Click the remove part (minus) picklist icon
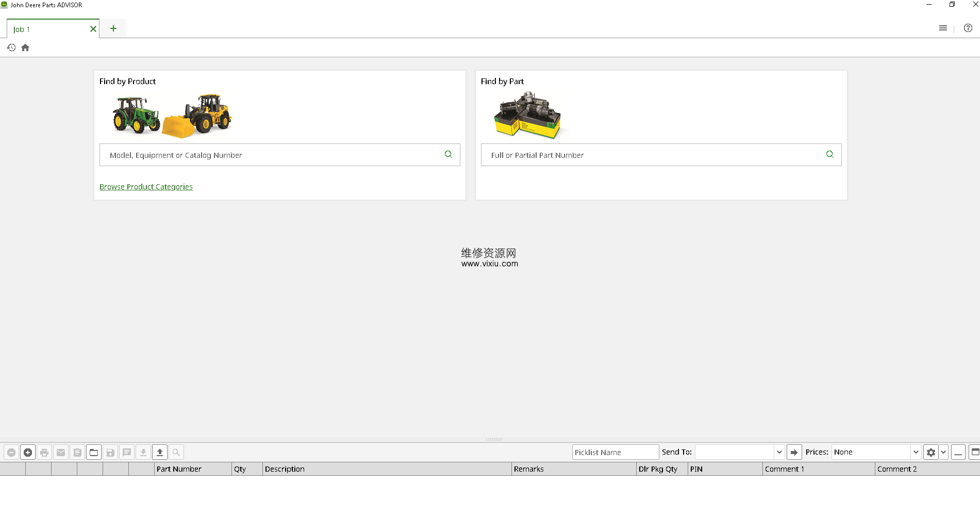Screen dimensions: 980x516 tap(11, 453)
